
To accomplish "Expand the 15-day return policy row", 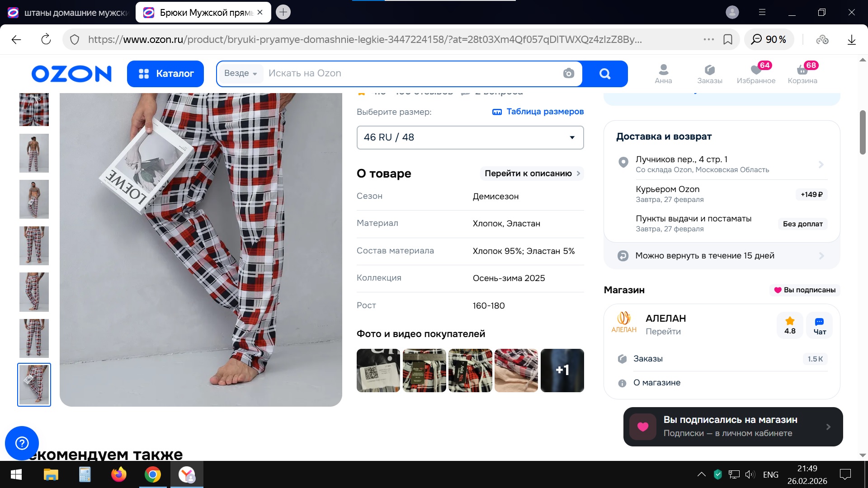I will [722, 256].
